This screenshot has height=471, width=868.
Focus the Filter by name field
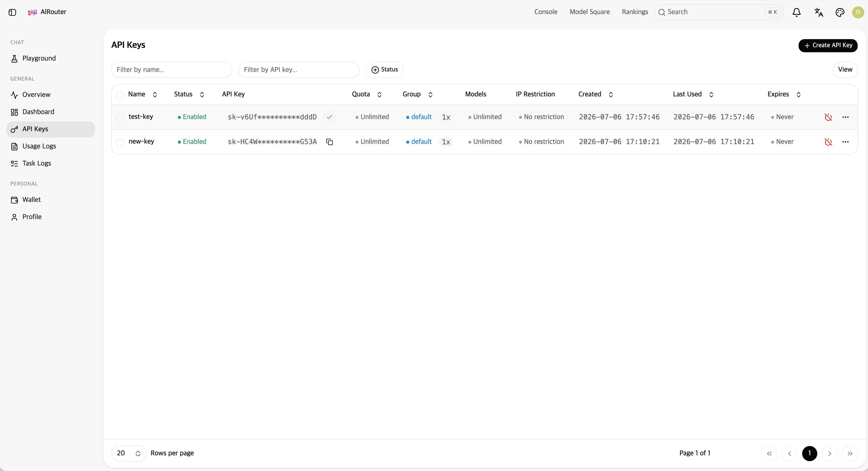click(172, 70)
